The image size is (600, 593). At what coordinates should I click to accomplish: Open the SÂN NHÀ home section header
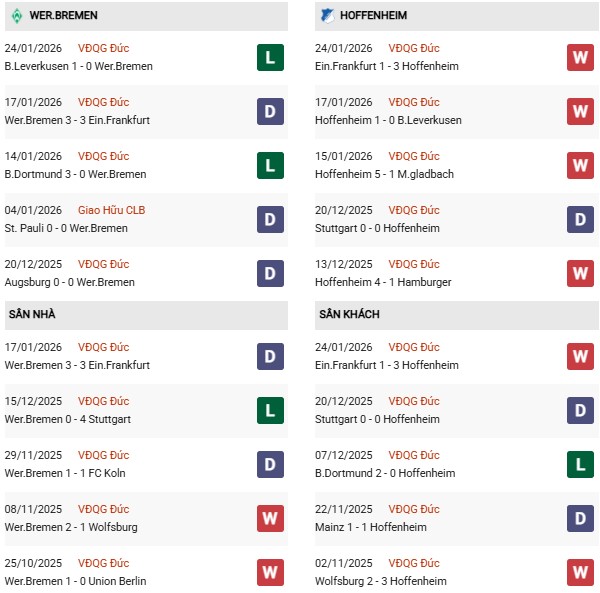pyautogui.click(x=32, y=314)
